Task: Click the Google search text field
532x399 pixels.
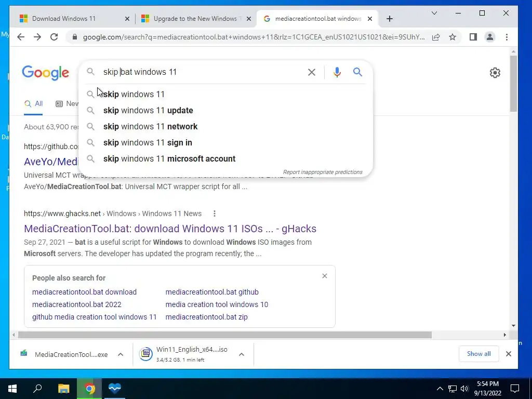Action: (202, 72)
